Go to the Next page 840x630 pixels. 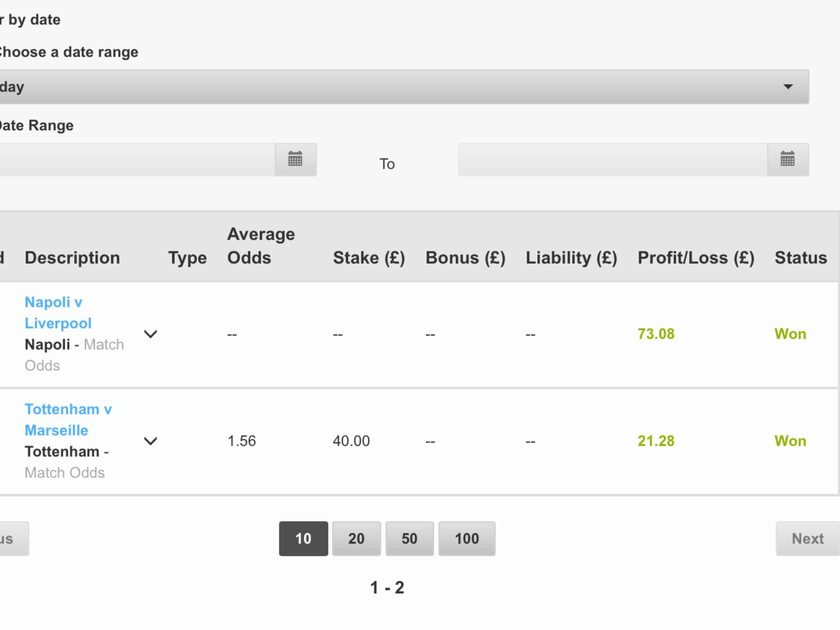808,539
